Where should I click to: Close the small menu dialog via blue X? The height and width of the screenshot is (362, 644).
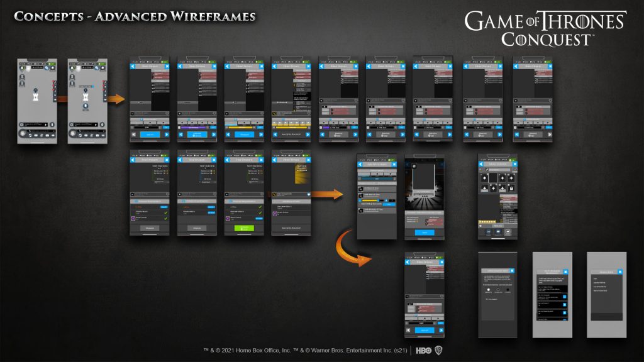tap(620, 271)
